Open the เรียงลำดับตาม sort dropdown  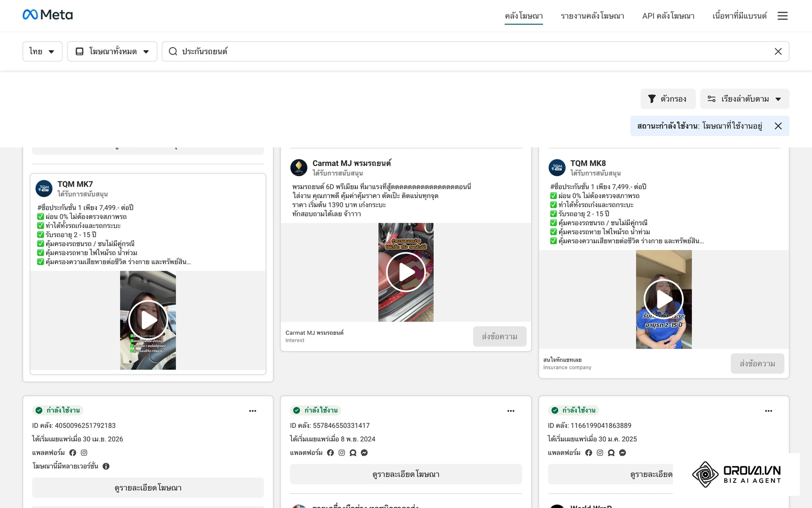745,99
